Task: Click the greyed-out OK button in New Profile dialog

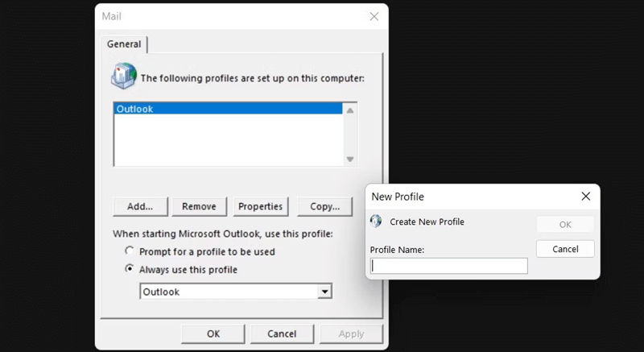Action: (565, 225)
